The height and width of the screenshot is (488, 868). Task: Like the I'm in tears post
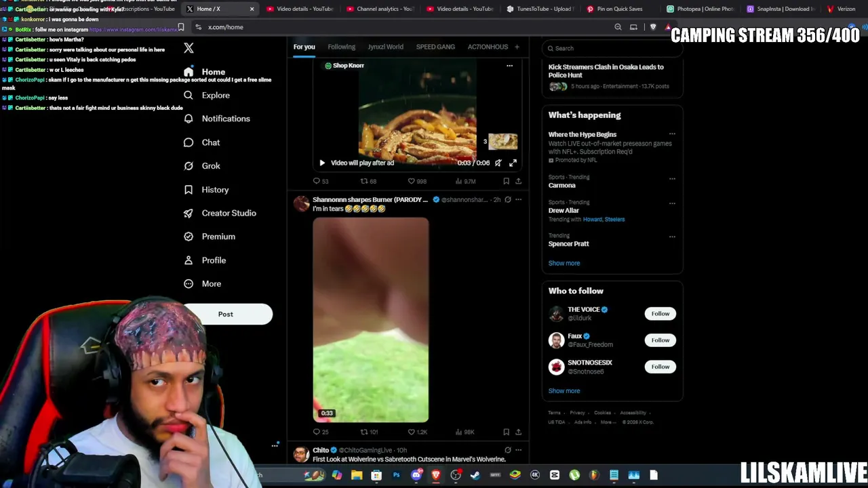click(x=417, y=432)
